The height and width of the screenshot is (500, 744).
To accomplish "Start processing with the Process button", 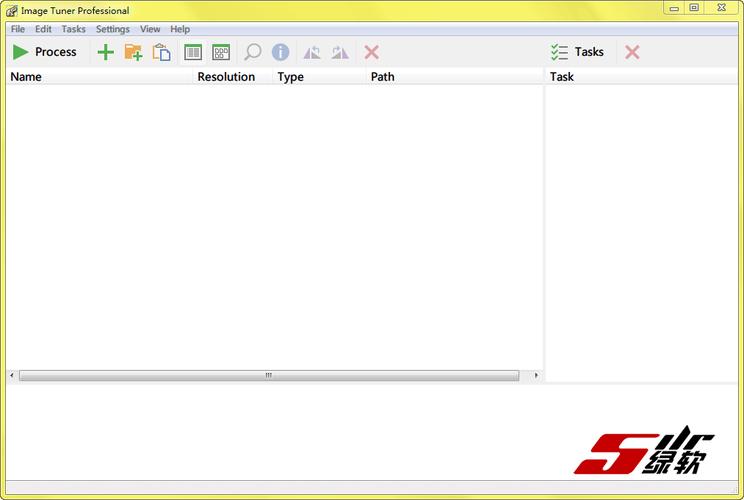I will click(x=44, y=52).
